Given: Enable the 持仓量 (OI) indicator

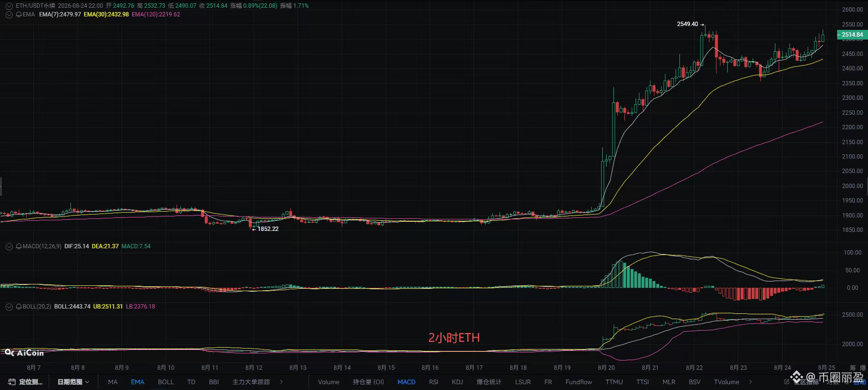Looking at the screenshot, I should [368, 382].
